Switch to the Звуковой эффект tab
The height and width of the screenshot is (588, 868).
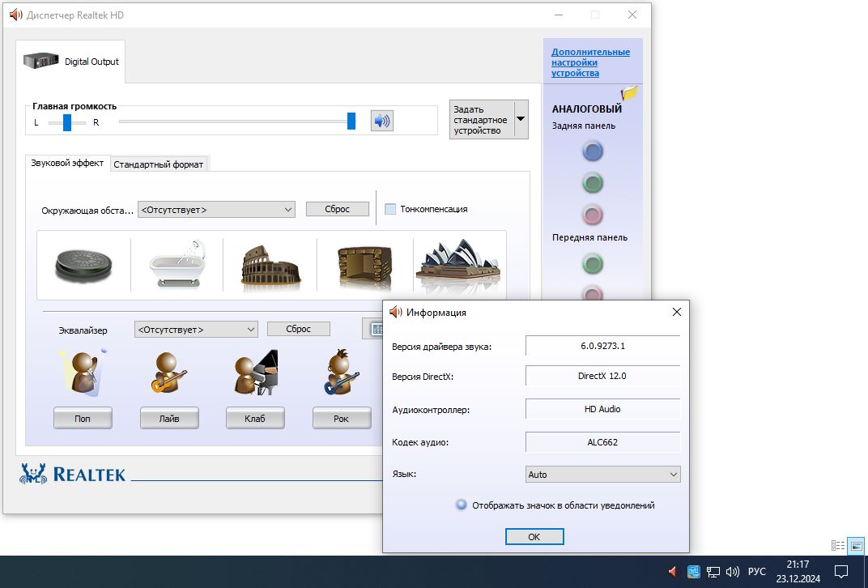pyautogui.click(x=67, y=163)
